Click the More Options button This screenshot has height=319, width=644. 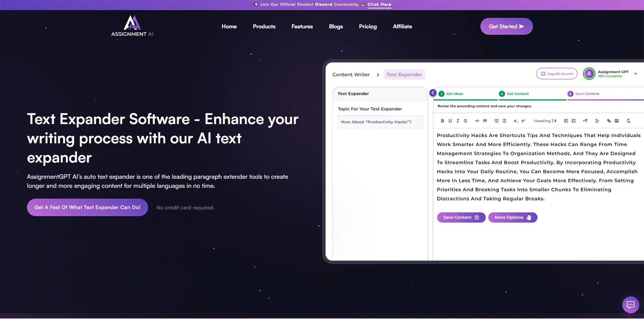513,217
